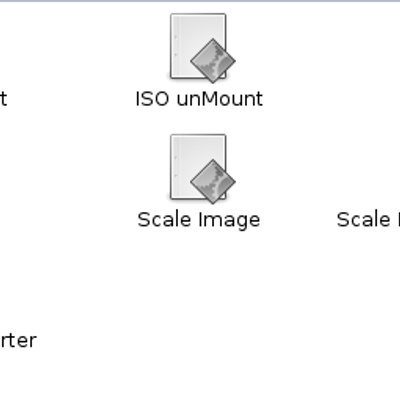Click the ISO unMount file name label
The width and height of the screenshot is (400, 400).
tap(199, 99)
